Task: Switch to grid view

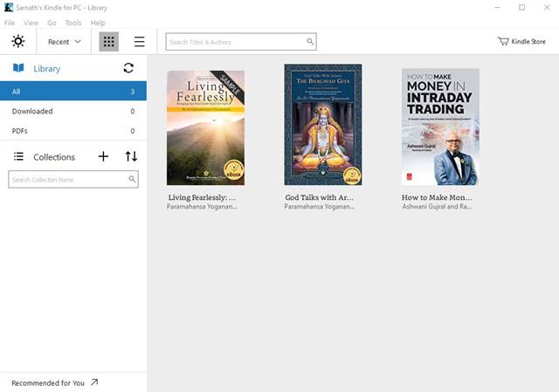Action: coord(108,42)
